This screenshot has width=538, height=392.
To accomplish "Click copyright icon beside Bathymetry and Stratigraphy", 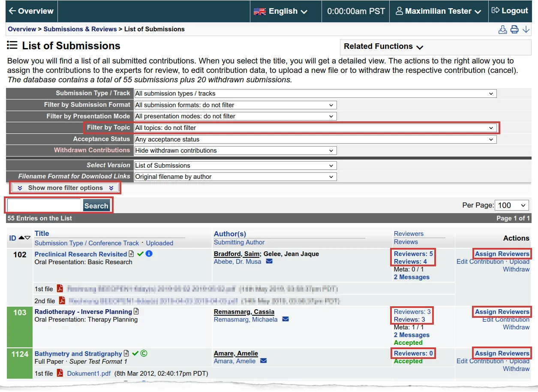I will pos(144,353).
